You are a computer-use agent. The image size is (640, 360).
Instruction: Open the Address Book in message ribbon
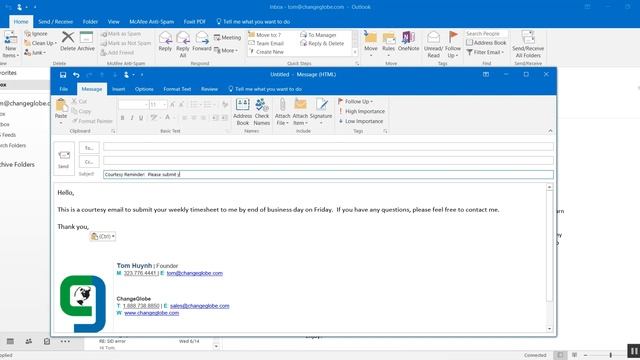(x=242, y=112)
